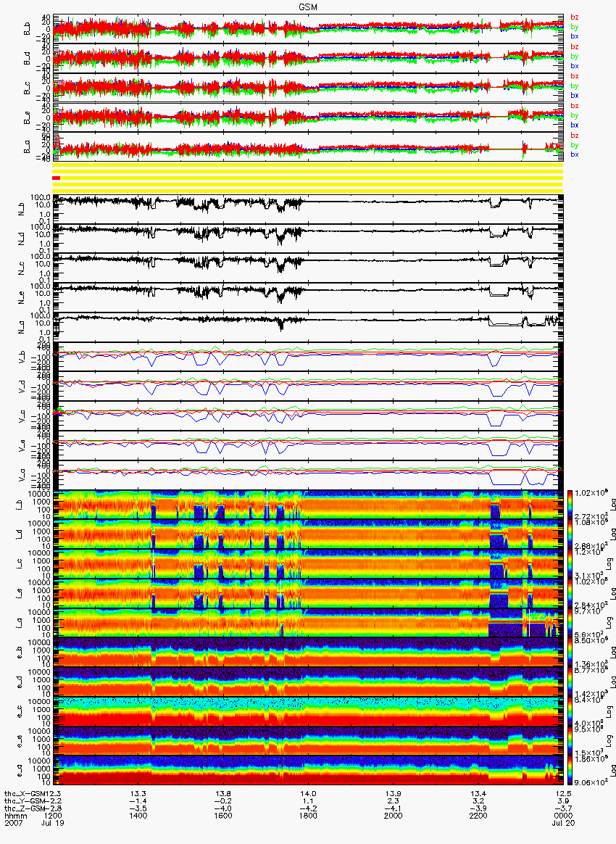Click the color bar beside the i_a spectrogram
616x844 pixels.
click(568, 624)
